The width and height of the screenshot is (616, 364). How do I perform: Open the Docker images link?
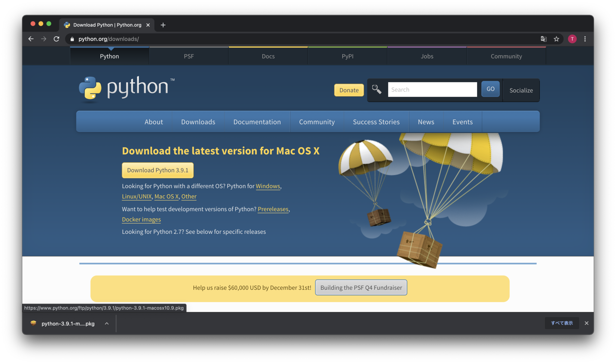pos(141,219)
